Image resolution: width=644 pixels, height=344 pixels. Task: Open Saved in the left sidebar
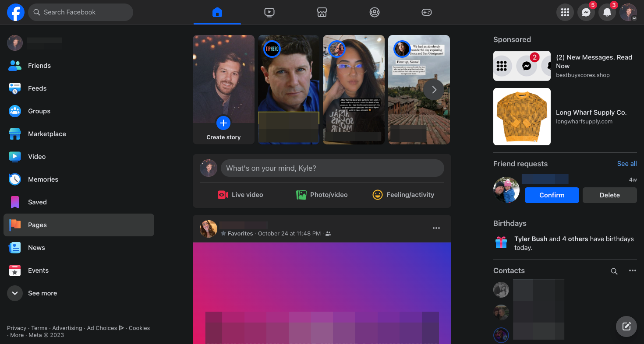point(79,202)
